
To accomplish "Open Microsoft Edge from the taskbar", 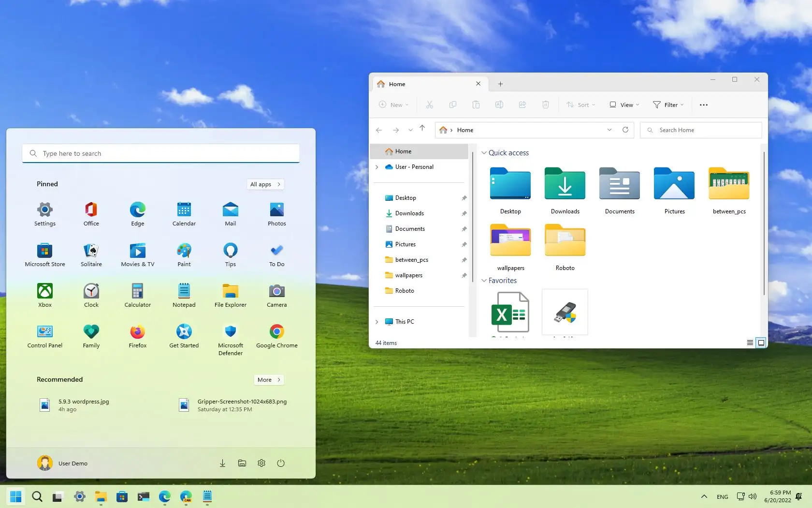I will (x=164, y=496).
